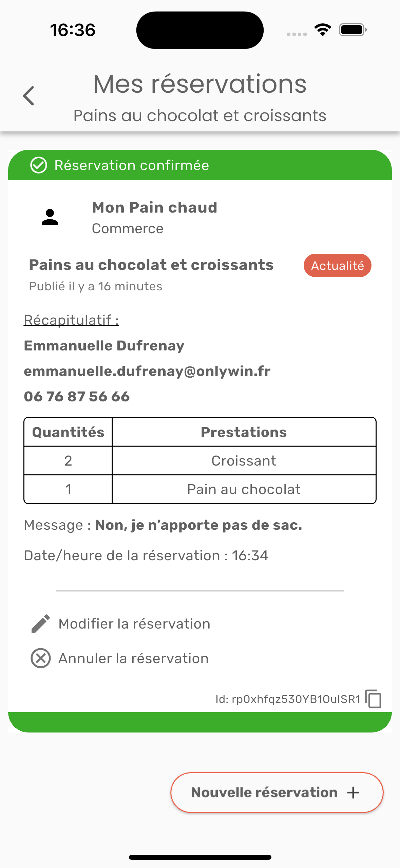This screenshot has width=400, height=868.
Task: Tap the circled X cancel icon
Action: click(x=41, y=658)
